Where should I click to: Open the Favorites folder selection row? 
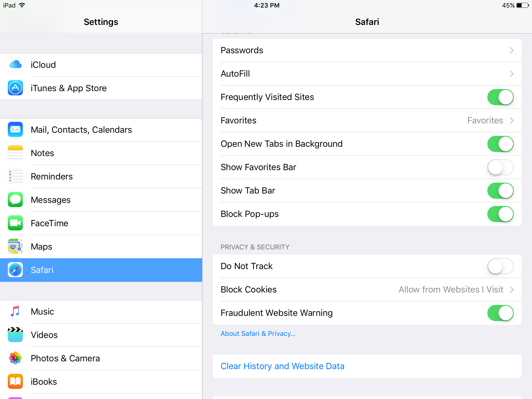pyautogui.click(x=367, y=121)
